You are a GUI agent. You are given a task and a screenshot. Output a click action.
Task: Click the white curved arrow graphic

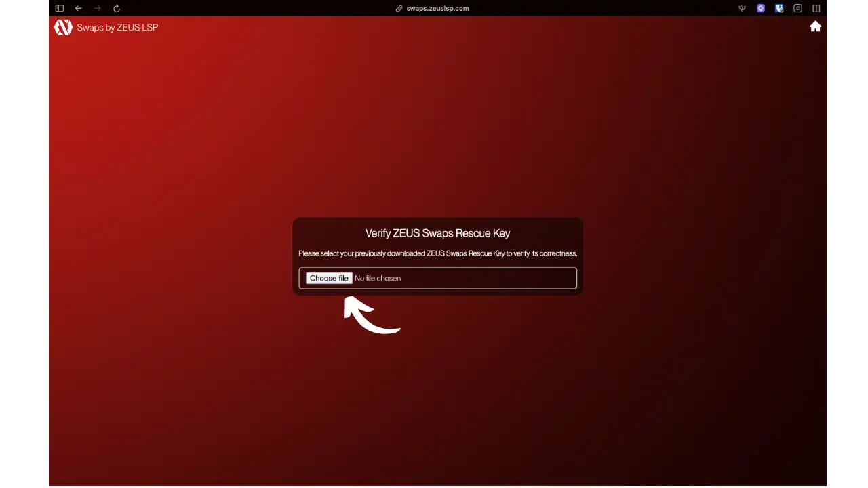370,317
